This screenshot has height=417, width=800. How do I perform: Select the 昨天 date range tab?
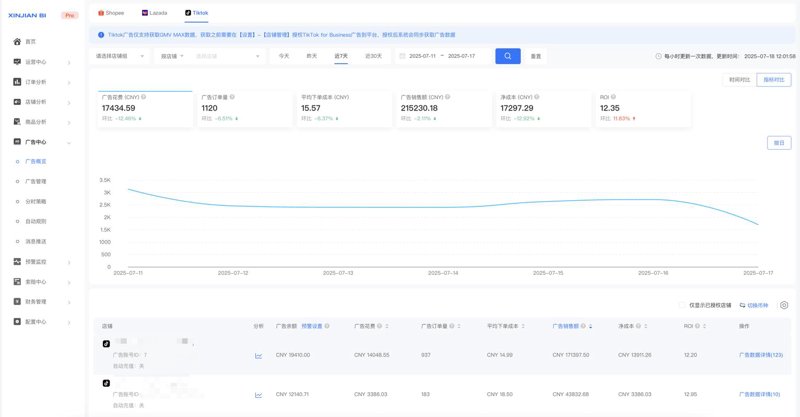point(312,56)
